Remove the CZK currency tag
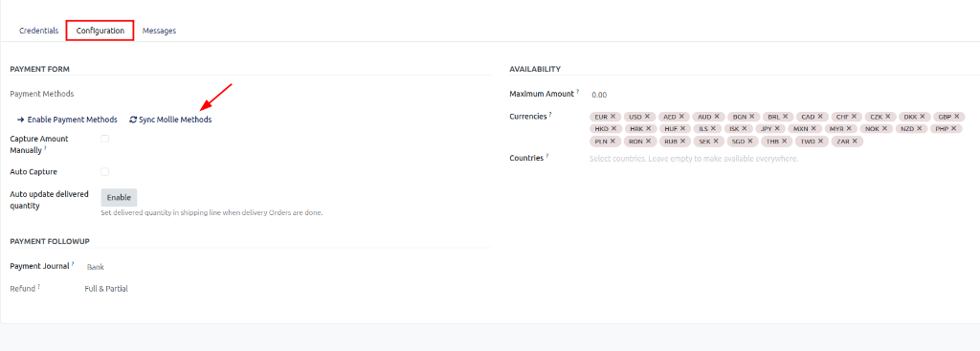The width and height of the screenshot is (980, 351). pos(887,116)
